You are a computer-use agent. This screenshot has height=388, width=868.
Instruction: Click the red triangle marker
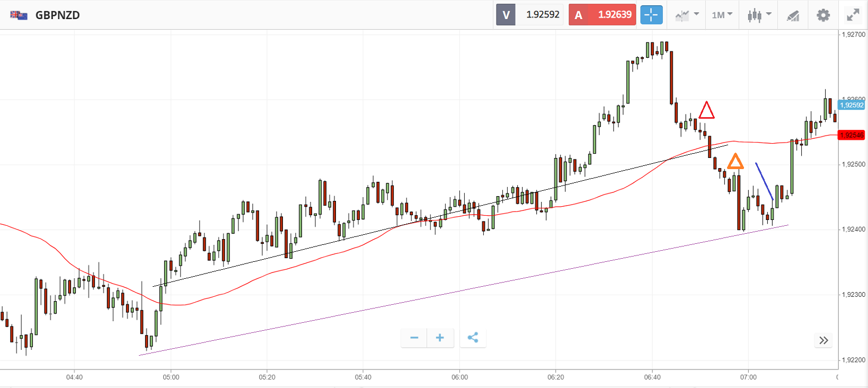pyautogui.click(x=706, y=110)
